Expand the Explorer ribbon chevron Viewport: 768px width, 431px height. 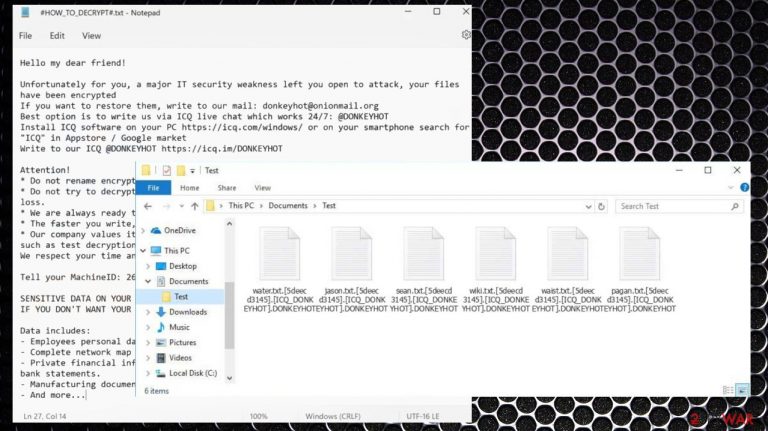pyautogui.click(x=731, y=188)
